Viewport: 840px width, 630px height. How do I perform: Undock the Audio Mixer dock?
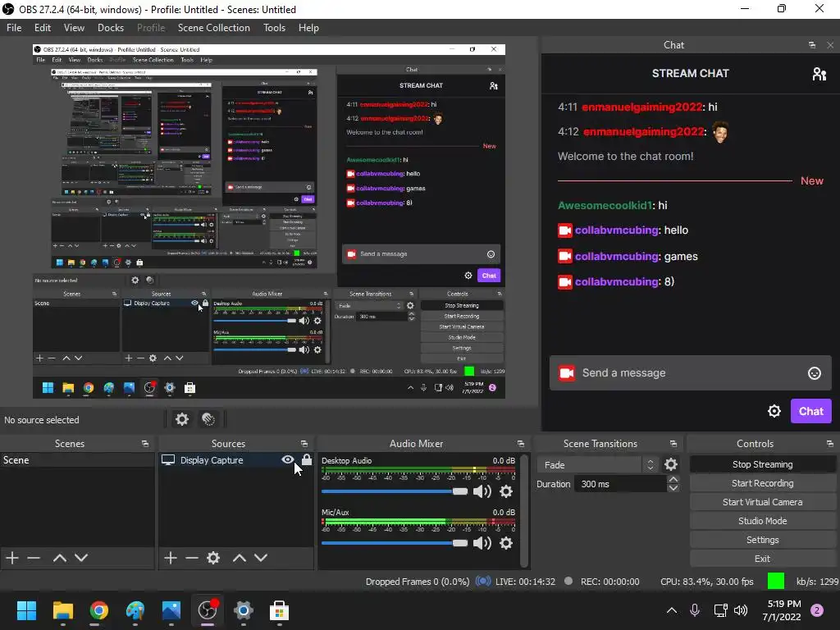tap(521, 444)
